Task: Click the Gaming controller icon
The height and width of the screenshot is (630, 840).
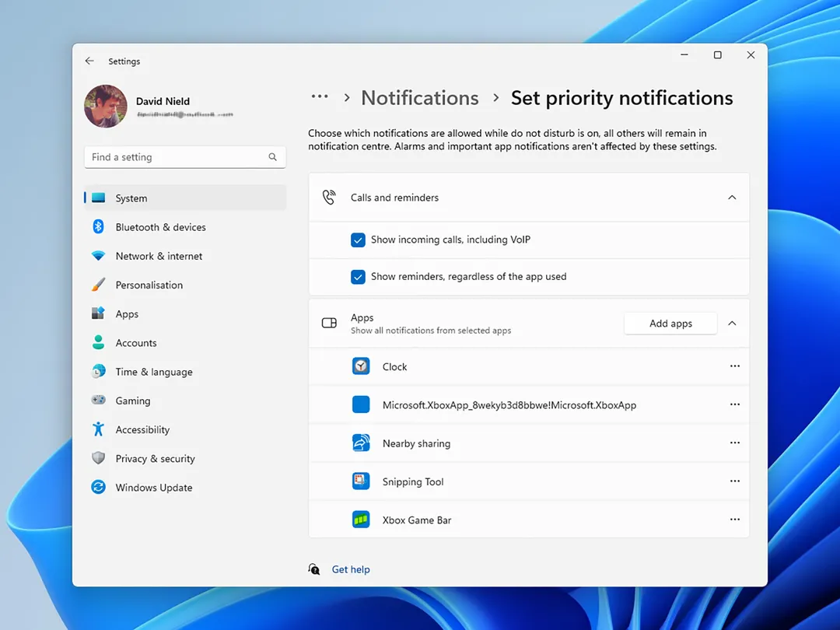Action: coord(99,400)
